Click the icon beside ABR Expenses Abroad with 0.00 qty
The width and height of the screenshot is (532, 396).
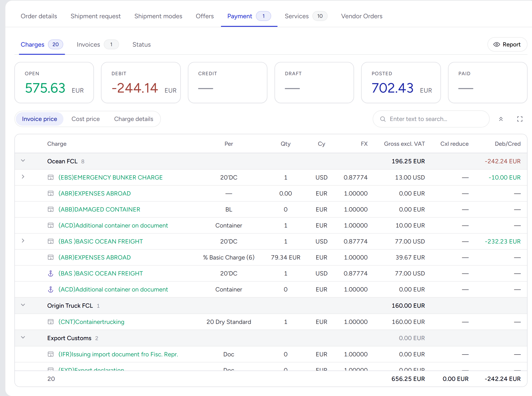point(50,193)
